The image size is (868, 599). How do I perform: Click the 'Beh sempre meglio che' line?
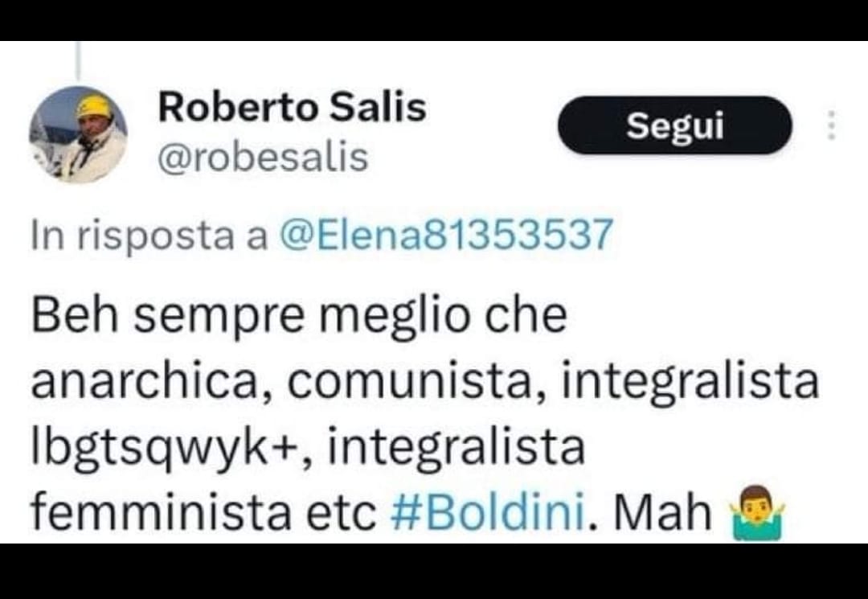click(x=299, y=315)
